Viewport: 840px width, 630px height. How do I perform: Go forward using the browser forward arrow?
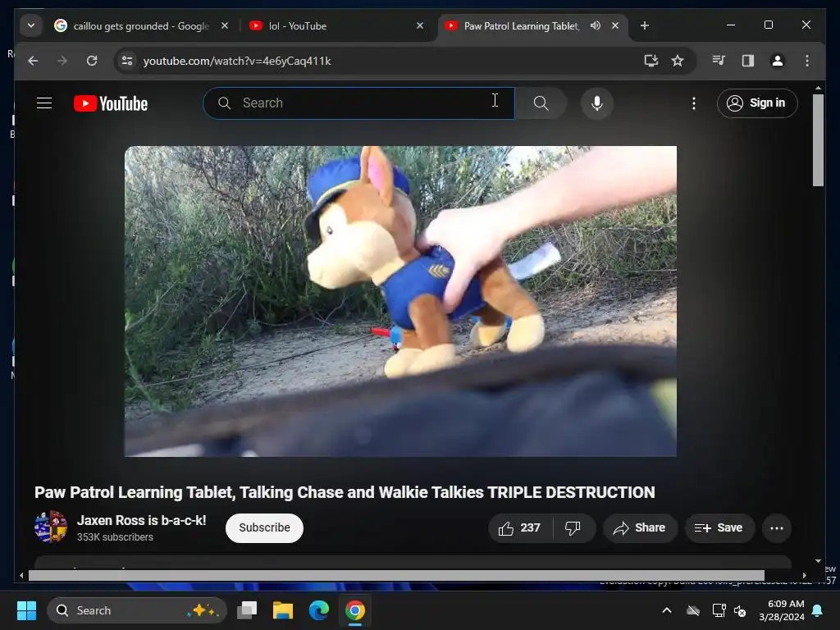point(62,61)
